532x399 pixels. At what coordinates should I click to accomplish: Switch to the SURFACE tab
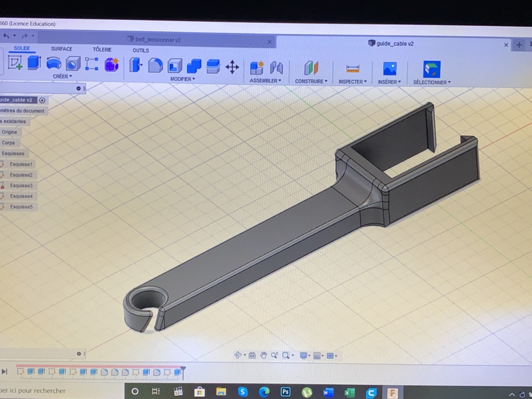(61, 49)
